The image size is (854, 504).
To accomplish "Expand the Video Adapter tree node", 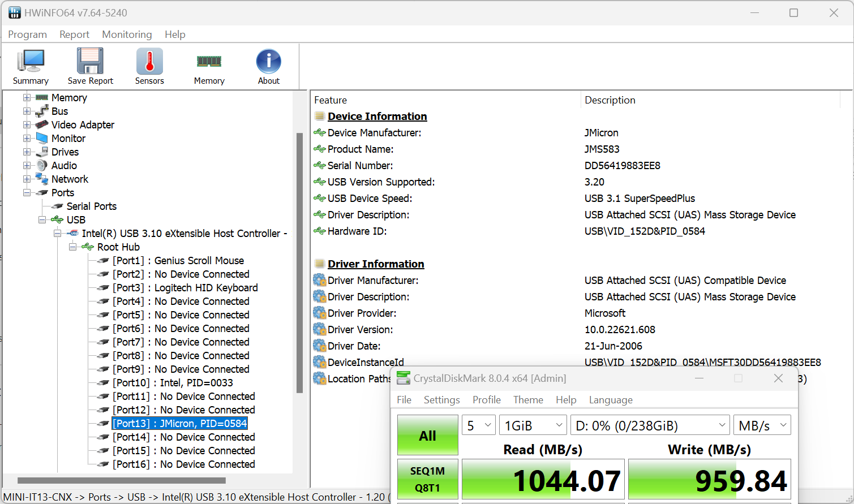I will click(x=27, y=125).
